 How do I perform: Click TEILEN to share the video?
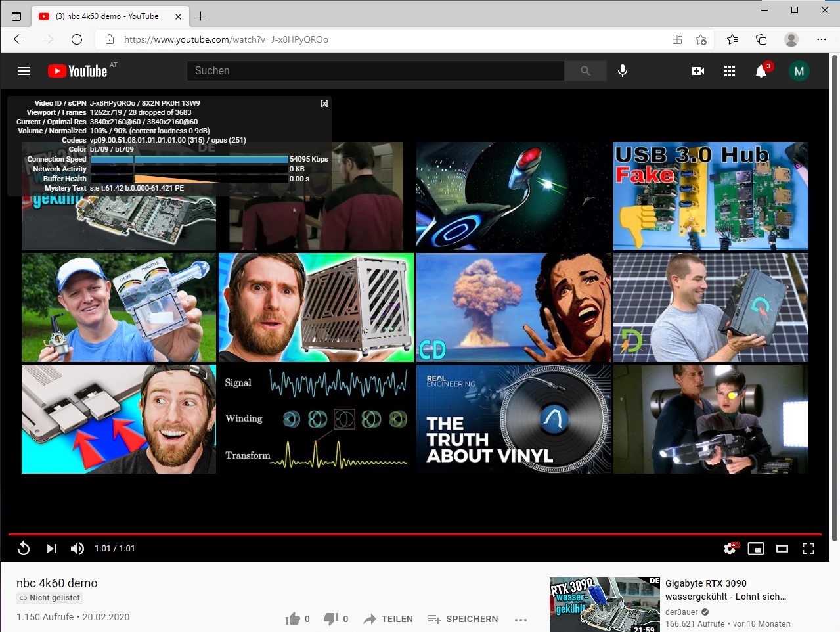coord(388,619)
